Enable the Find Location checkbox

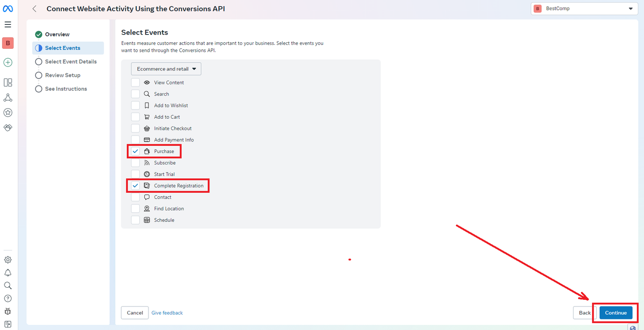[x=135, y=209]
